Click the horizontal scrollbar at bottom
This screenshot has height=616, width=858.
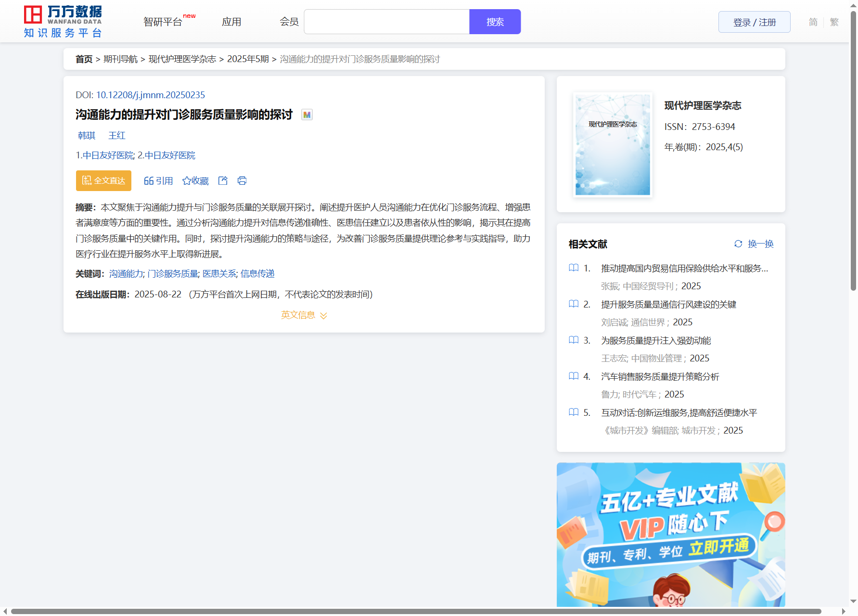(416, 611)
